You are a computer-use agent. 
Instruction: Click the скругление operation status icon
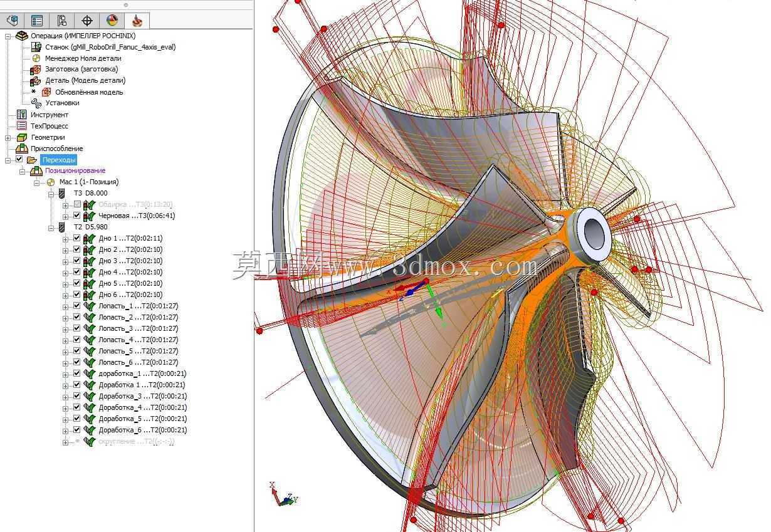coord(89,441)
